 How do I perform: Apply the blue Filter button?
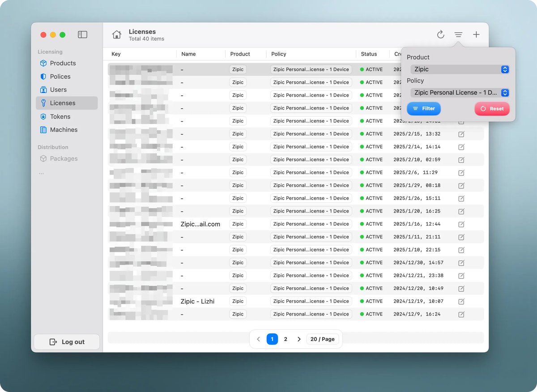coord(424,109)
